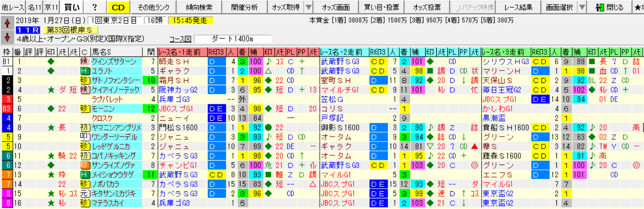Open レース結果 screen
Screen dimensions: 644x209
coord(518,7)
